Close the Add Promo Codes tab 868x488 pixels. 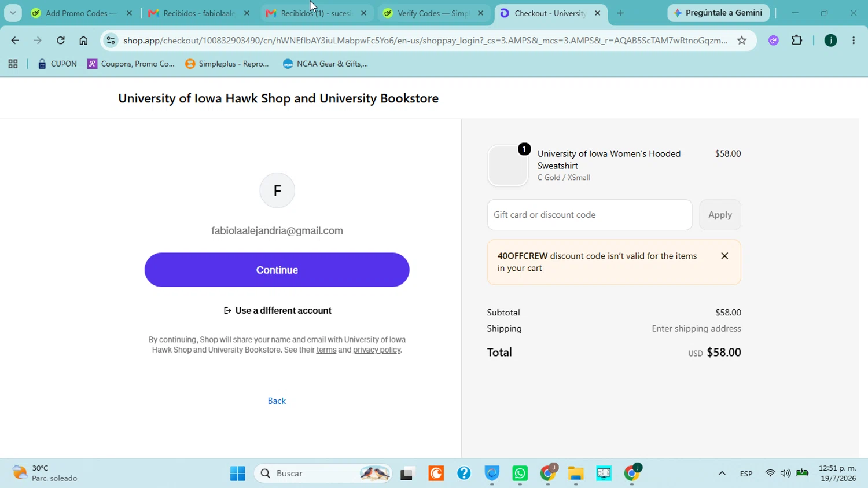coord(129,13)
